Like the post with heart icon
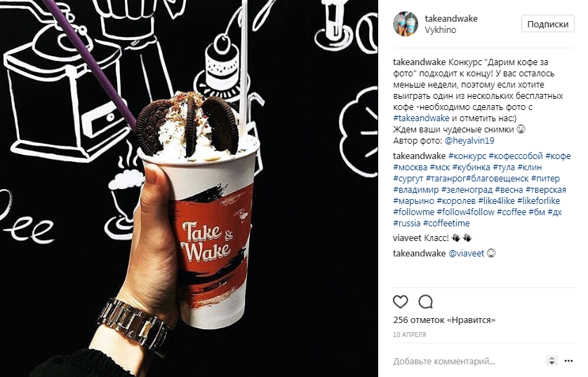This screenshot has width=588, height=377. click(400, 302)
